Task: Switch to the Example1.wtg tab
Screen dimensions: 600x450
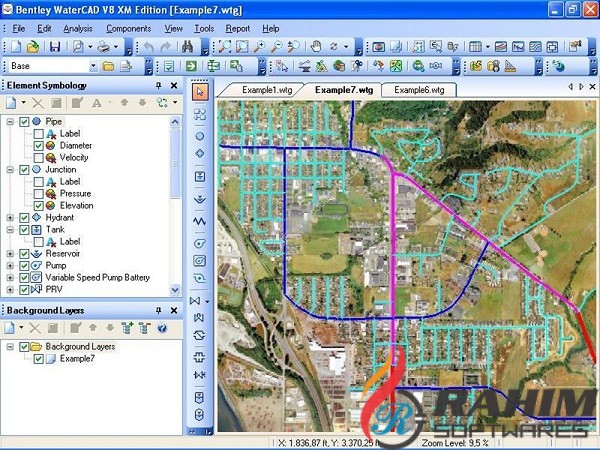Action: [267, 90]
